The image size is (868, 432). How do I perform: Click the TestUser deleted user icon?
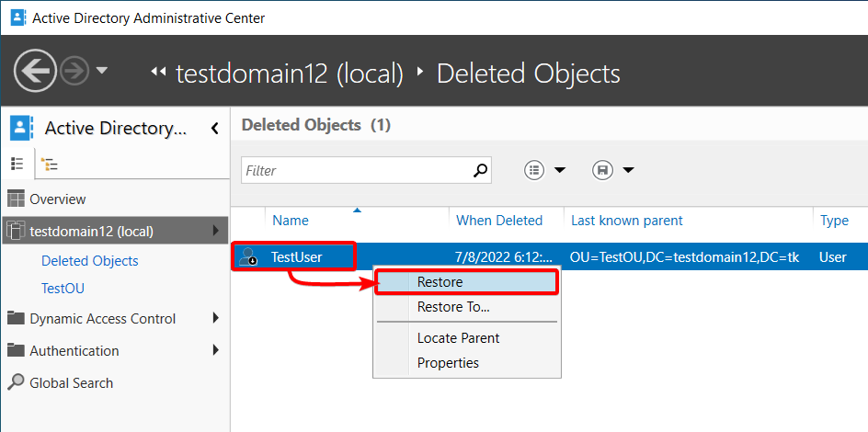coord(247,256)
